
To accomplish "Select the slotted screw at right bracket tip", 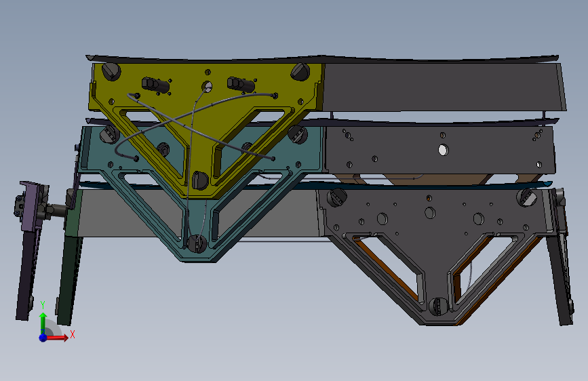I will click(438, 306).
